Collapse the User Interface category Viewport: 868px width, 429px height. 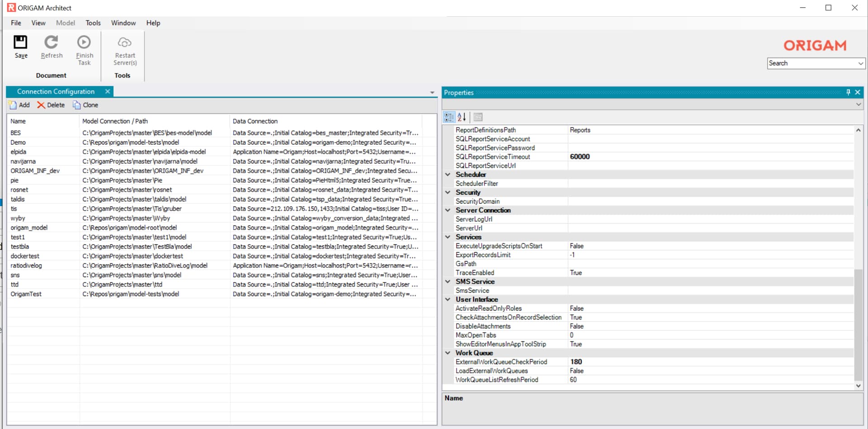448,299
